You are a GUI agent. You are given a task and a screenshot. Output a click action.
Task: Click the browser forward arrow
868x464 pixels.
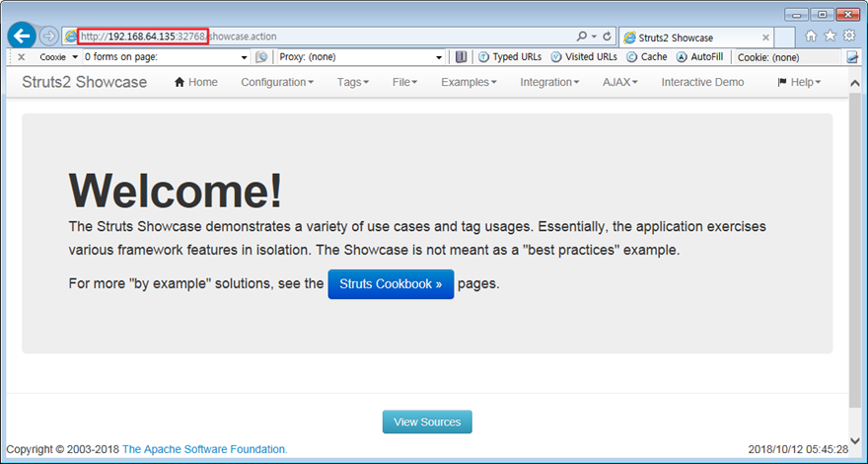[49, 37]
